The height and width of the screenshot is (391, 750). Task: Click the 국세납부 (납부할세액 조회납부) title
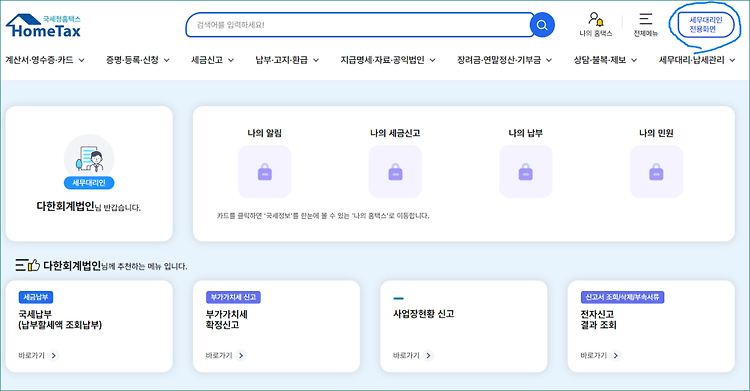click(x=60, y=320)
